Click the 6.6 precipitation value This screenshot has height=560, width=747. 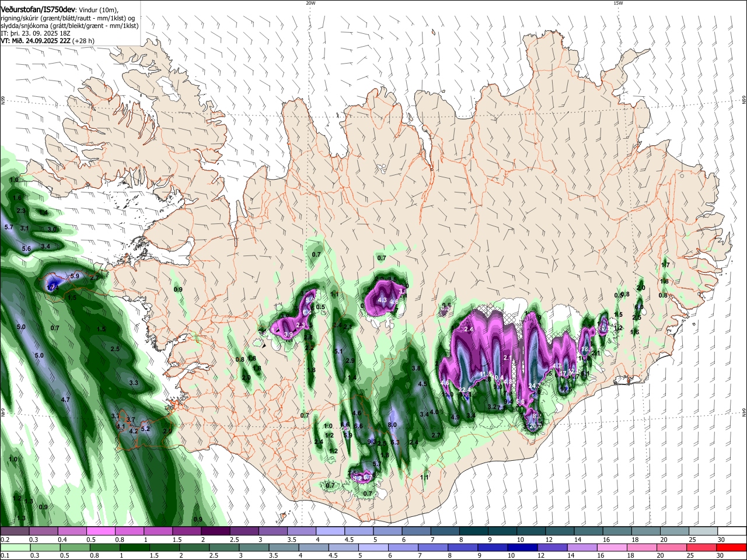[358, 426]
